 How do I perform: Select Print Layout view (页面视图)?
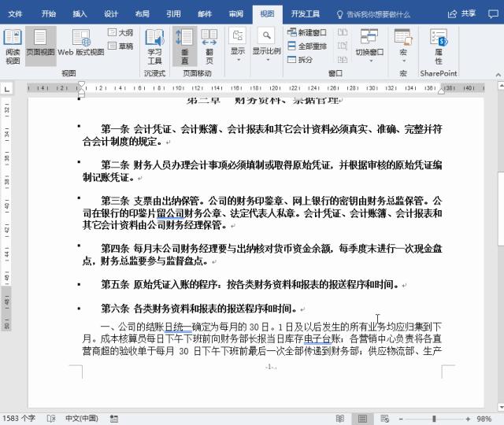[x=40, y=46]
